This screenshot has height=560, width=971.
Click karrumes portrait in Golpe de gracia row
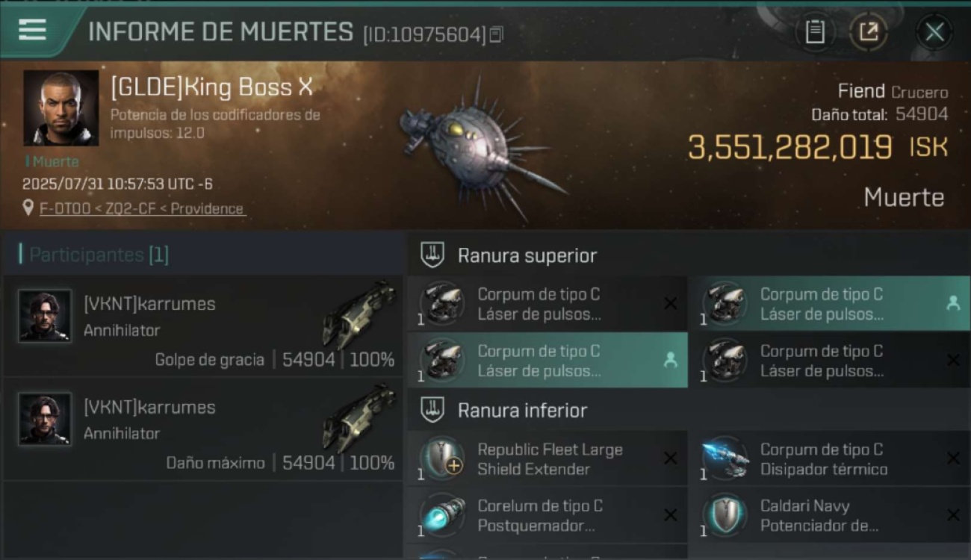point(45,316)
